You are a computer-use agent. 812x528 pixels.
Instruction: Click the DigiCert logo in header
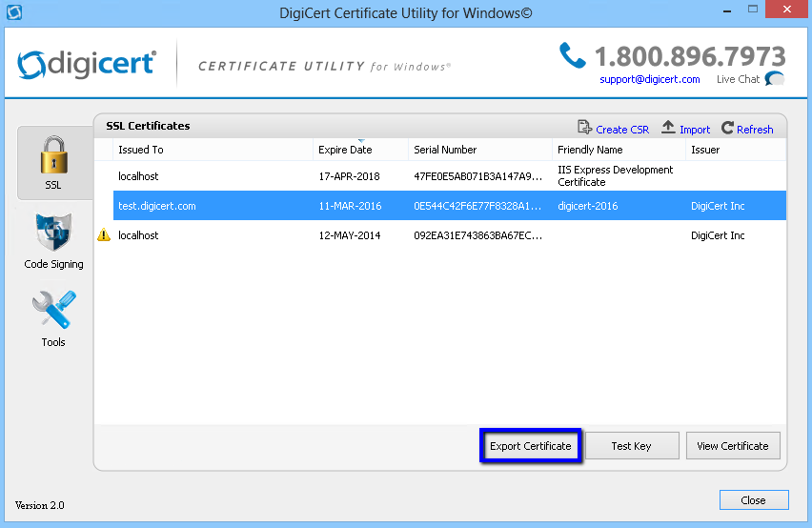87,64
